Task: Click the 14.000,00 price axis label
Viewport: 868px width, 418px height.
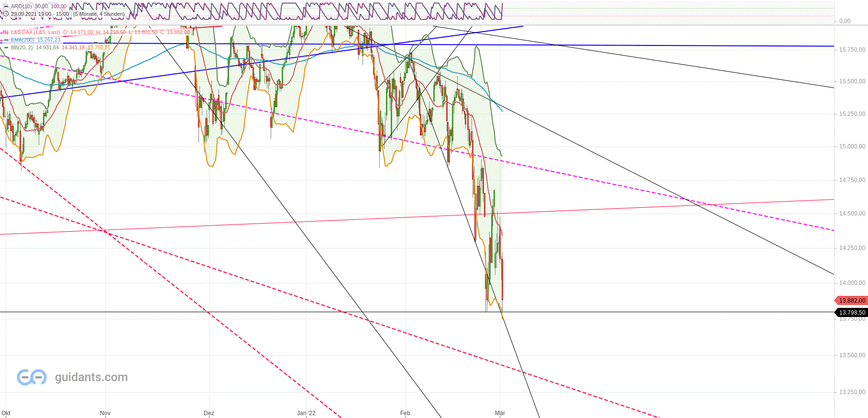Action: point(852,283)
